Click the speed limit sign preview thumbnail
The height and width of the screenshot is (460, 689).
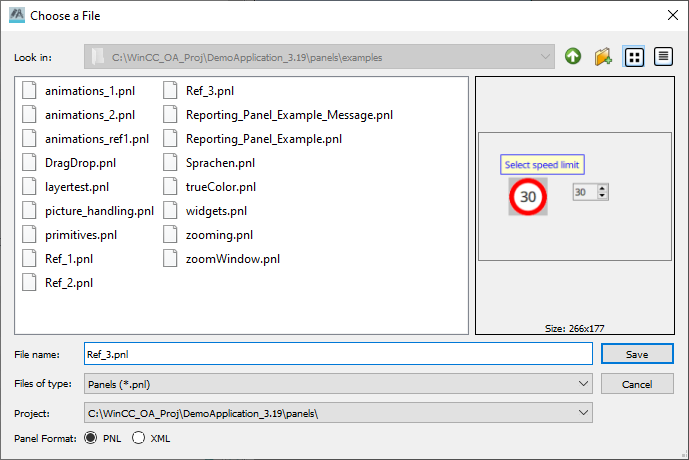(x=528, y=197)
